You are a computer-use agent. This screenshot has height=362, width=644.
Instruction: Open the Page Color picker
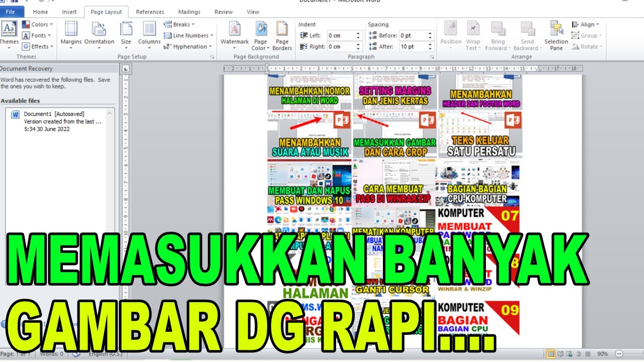261,35
